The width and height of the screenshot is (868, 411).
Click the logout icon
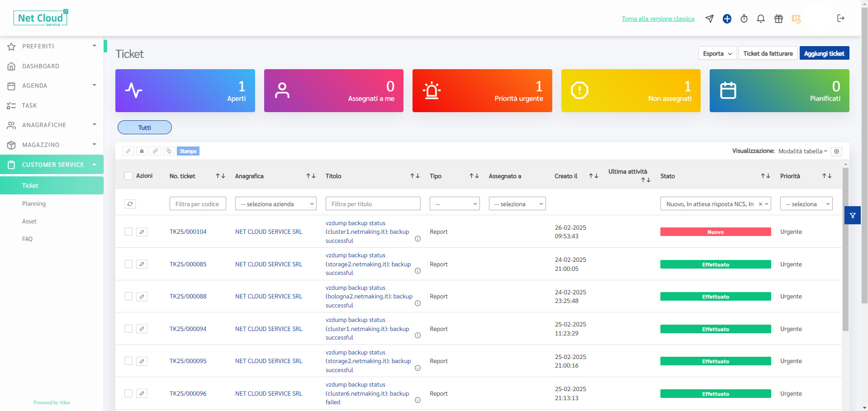tap(841, 18)
